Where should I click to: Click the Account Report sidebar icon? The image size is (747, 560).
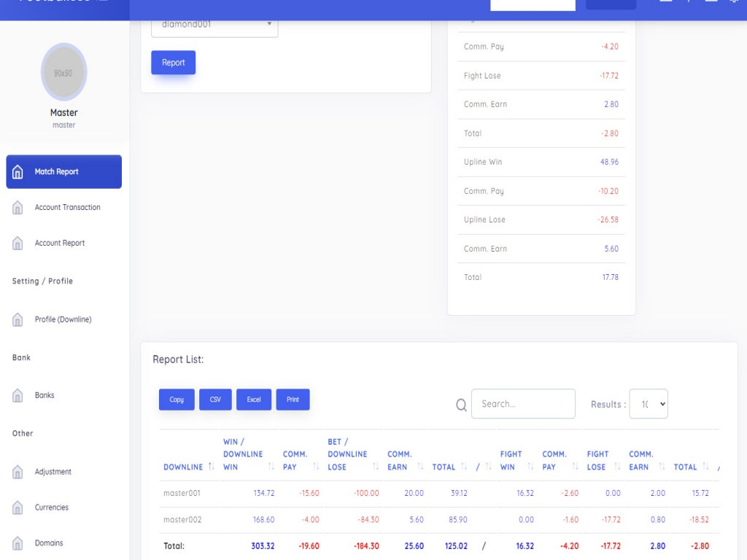click(x=18, y=244)
